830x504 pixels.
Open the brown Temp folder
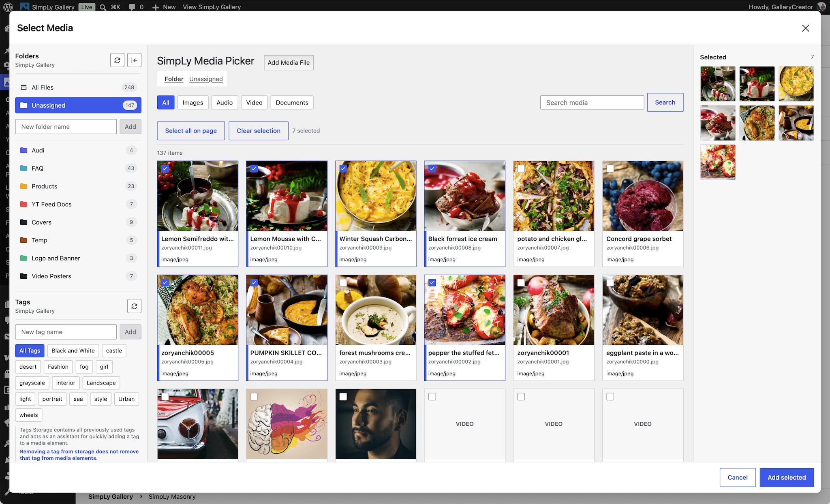pyautogui.click(x=24, y=240)
